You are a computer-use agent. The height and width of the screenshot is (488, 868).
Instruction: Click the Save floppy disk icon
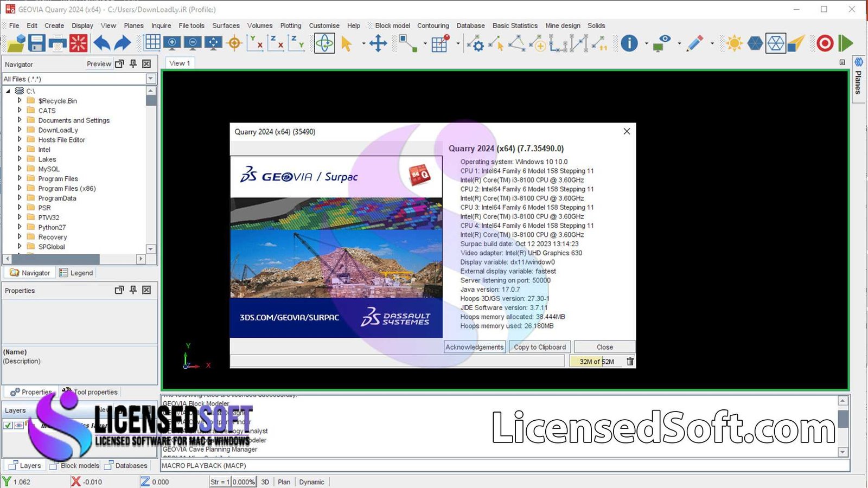pyautogui.click(x=37, y=43)
